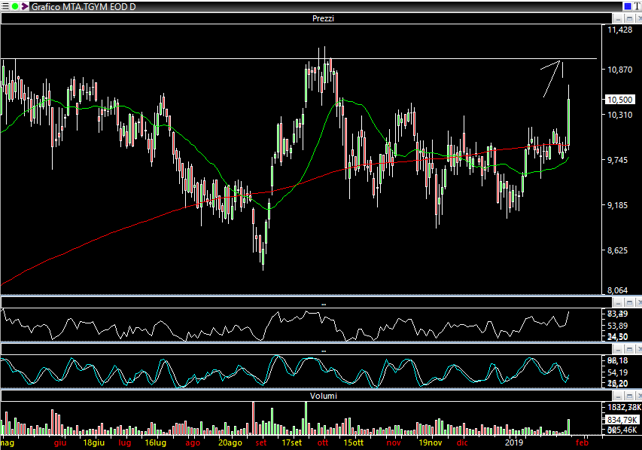Click the 20ago date label

pyautogui.click(x=230, y=443)
